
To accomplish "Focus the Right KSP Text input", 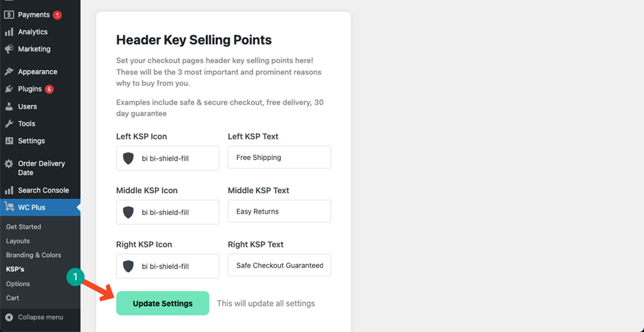I will click(x=279, y=265).
